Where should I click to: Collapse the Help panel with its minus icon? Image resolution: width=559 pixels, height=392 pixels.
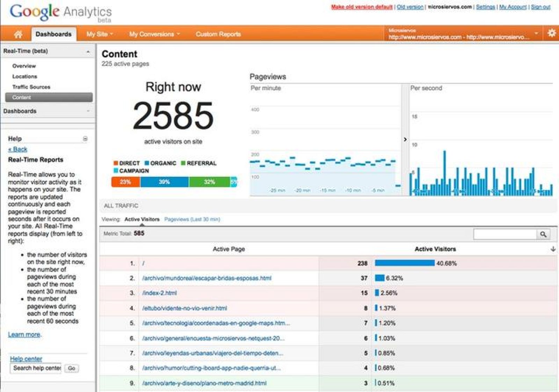coord(85,139)
